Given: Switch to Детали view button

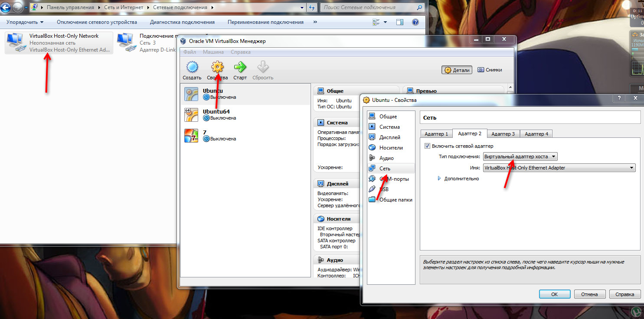Looking at the screenshot, I should coord(458,70).
